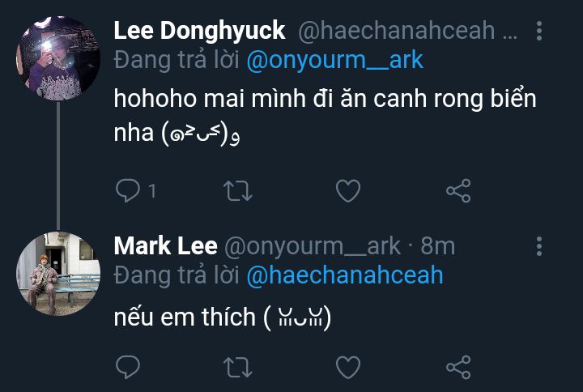This screenshot has width=583, height=392.
Task: Reply to Mark Lee's tweet
Action: [x=128, y=368]
